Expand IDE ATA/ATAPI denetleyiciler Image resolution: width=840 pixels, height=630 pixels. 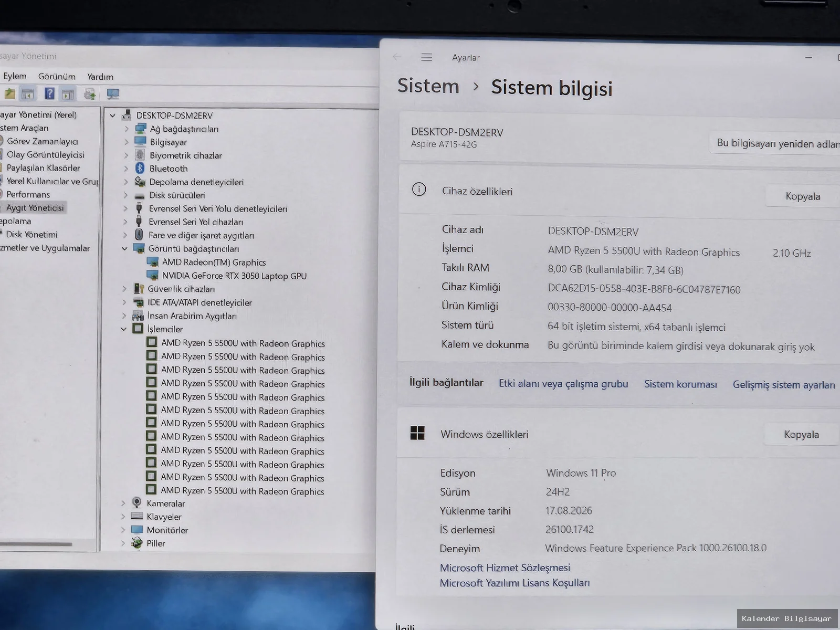(x=124, y=302)
